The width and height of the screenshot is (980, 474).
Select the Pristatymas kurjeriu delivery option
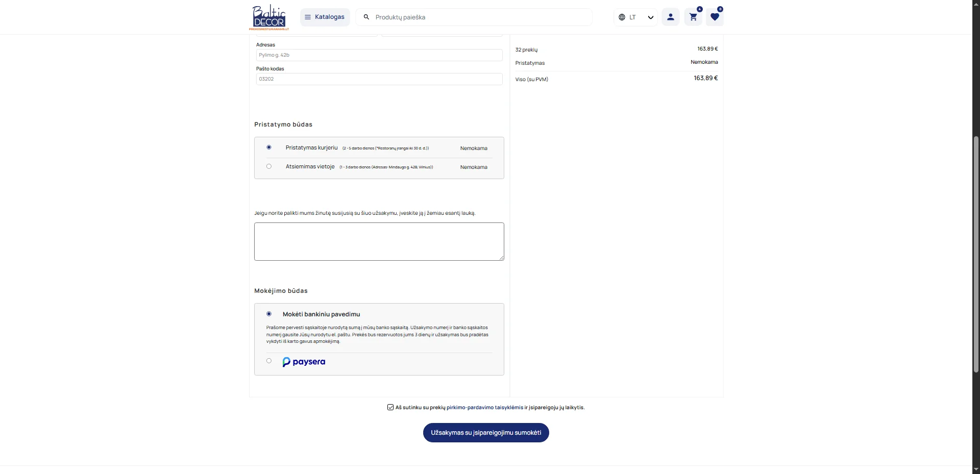coord(269,147)
